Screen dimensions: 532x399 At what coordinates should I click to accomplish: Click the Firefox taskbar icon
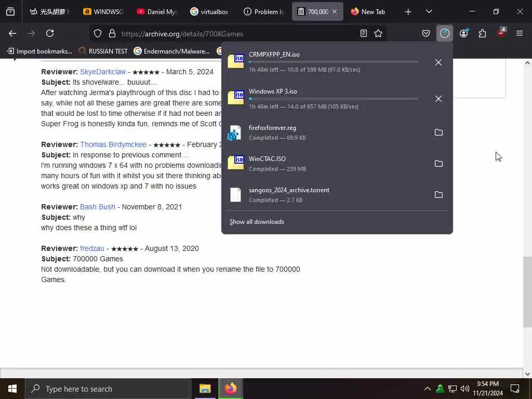point(230,389)
